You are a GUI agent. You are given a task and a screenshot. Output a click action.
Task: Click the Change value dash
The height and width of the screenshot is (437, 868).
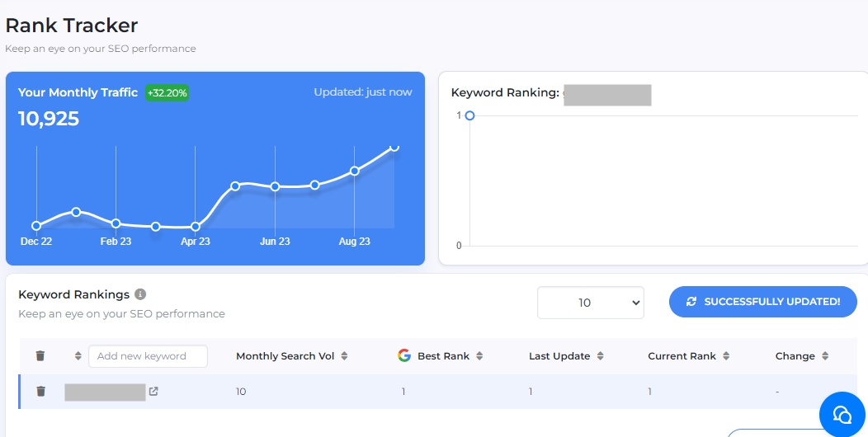777,392
